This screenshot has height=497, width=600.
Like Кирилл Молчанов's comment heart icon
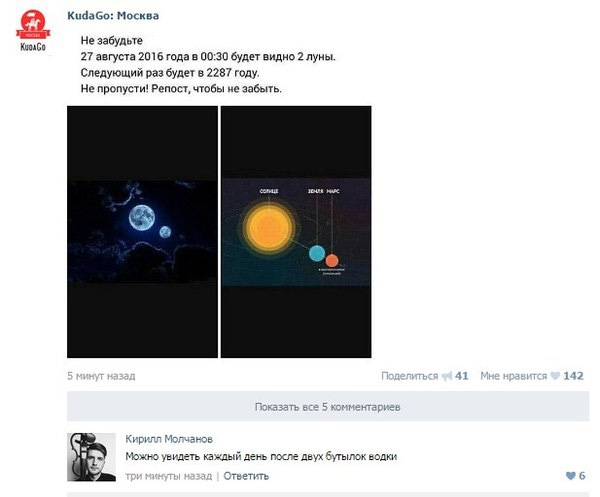tap(571, 476)
